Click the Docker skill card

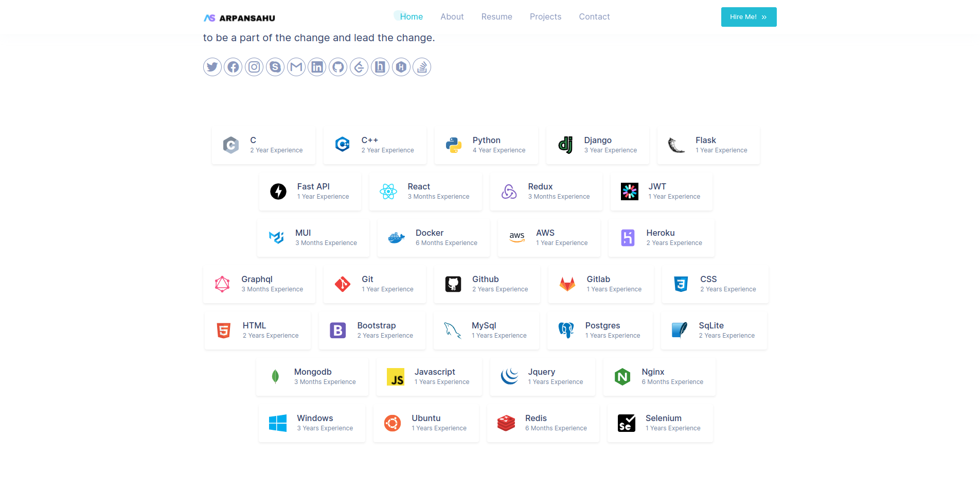[x=433, y=238]
